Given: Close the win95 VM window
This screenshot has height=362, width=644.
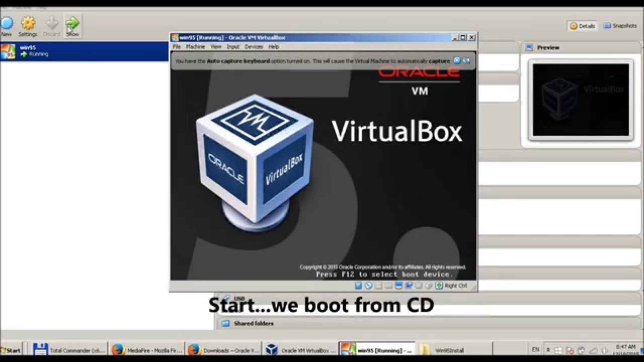Looking at the screenshot, I should pyautogui.click(x=471, y=38).
